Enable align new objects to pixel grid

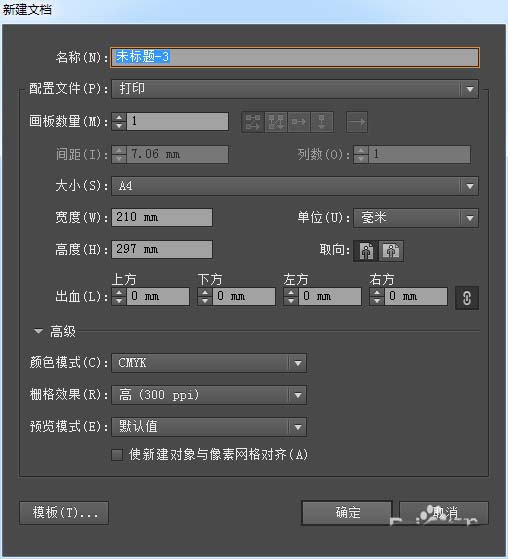click(x=117, y=455)
